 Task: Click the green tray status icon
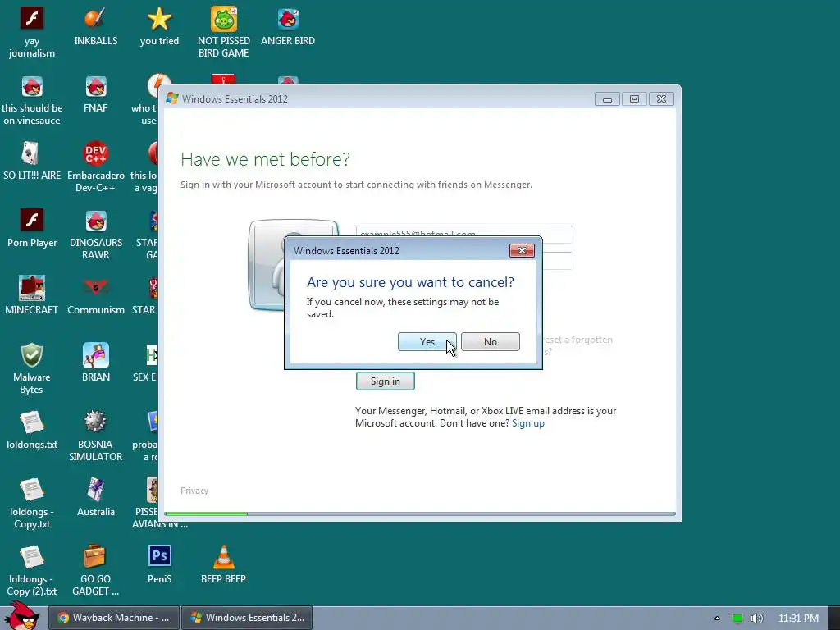click(737, 619)
